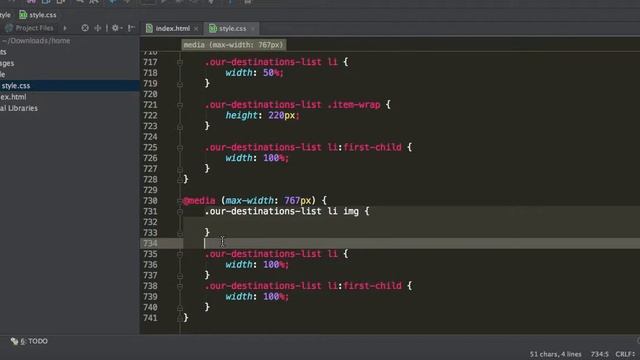Click the HTML file icon on the index.html tab
The width and height of the screenshot is (640, 360).
tap(149, 28)
